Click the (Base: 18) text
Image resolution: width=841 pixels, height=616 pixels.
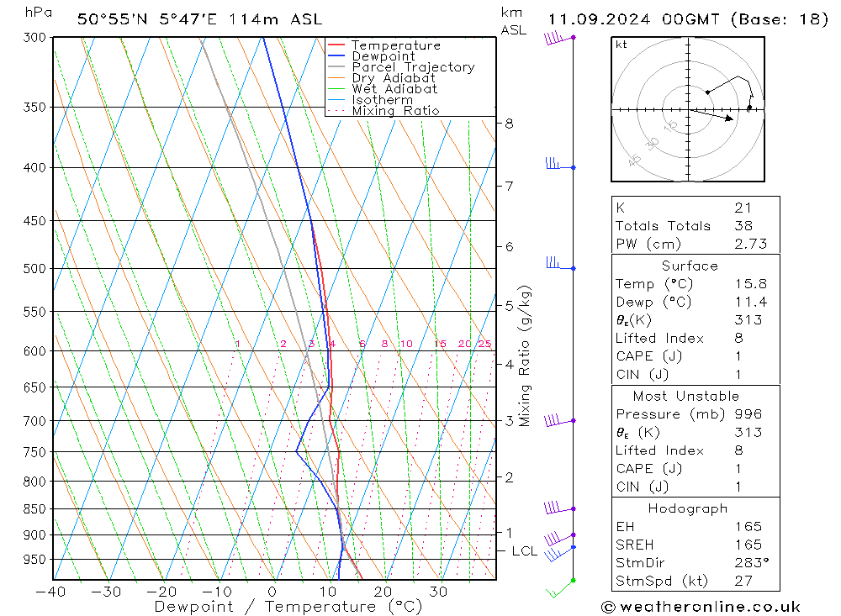click(780, 19)
